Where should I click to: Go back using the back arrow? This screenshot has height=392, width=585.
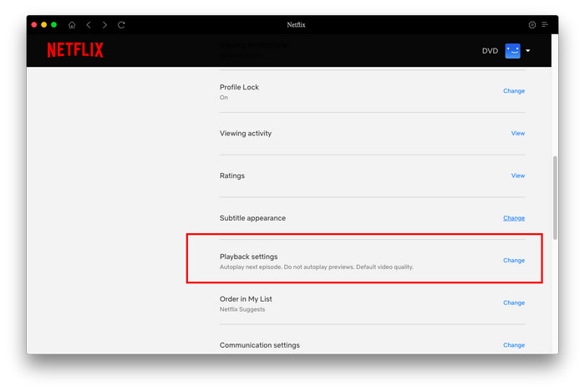(x=89, y=25)
